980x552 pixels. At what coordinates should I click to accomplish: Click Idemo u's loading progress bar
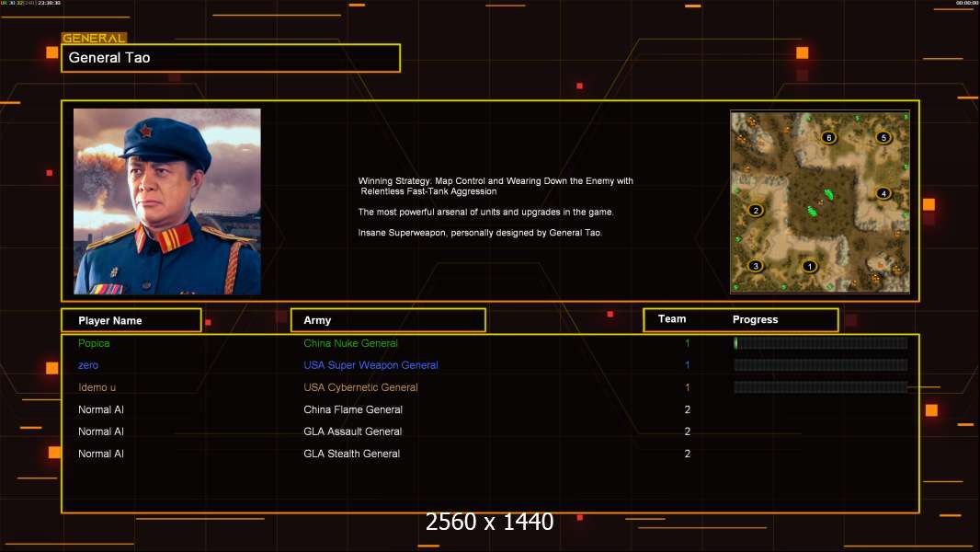pyautogui.click(x=821, y=387)
